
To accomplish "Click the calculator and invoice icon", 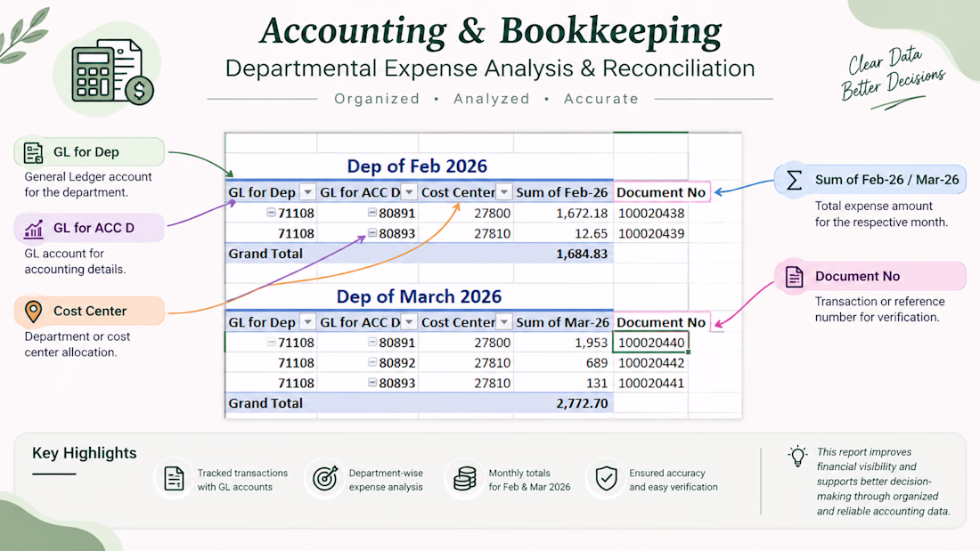I will (x=112, y=72).
